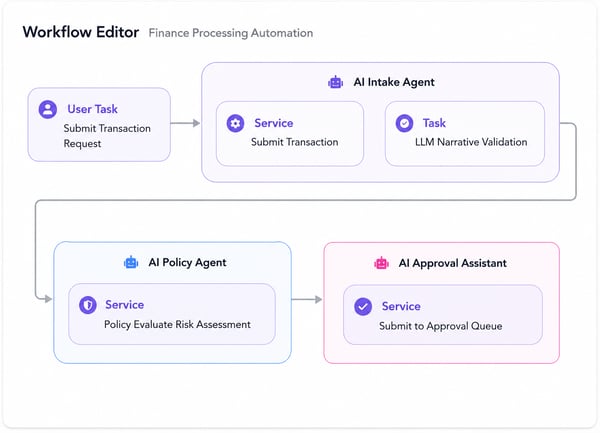
Task: Select the Submit Transaction service node
Action: coord(290,133)
